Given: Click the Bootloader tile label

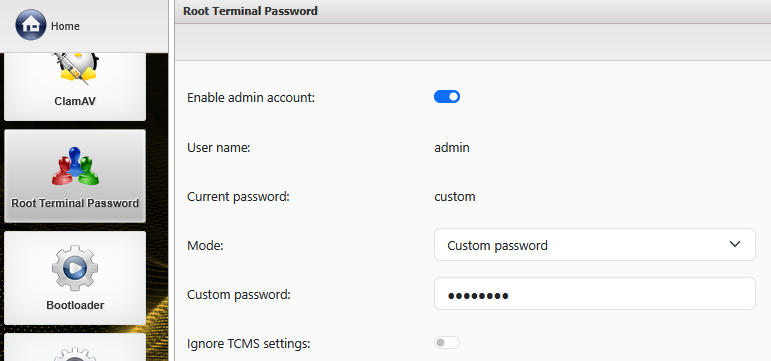Looking at the screenshot, I should tap(75, 305).
